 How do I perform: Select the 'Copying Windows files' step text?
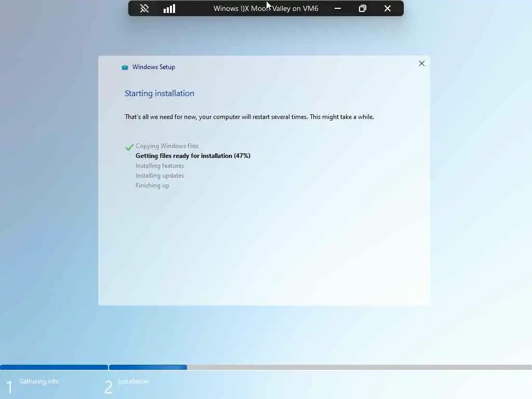pos(167,146)
